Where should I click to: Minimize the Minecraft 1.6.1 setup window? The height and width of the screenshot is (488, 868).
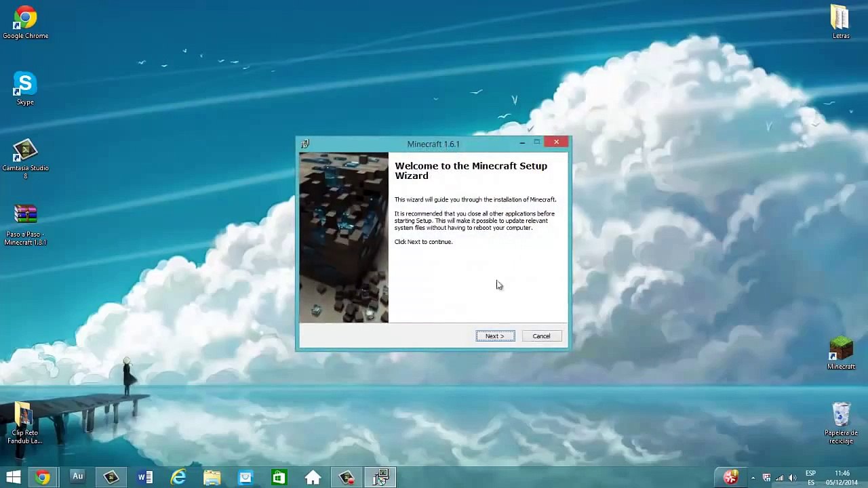coord(522,142)
